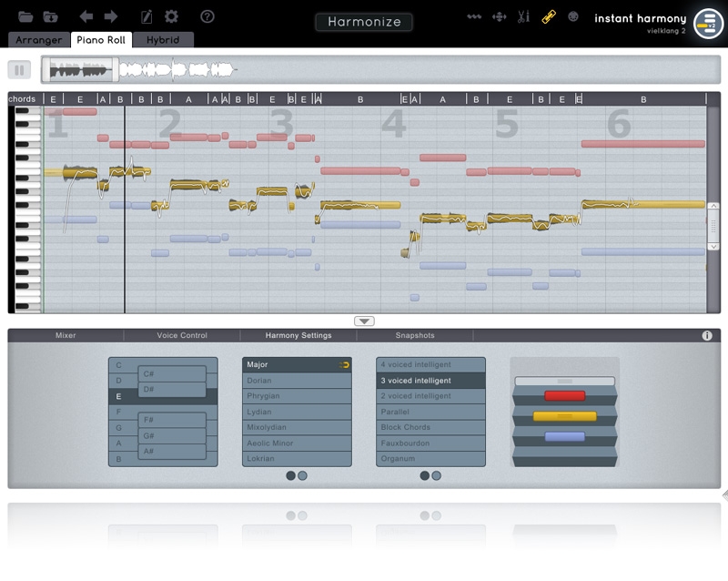Click the save-to-folder icon
Viewport: 728px width, 581px height.
click(51, 16)
